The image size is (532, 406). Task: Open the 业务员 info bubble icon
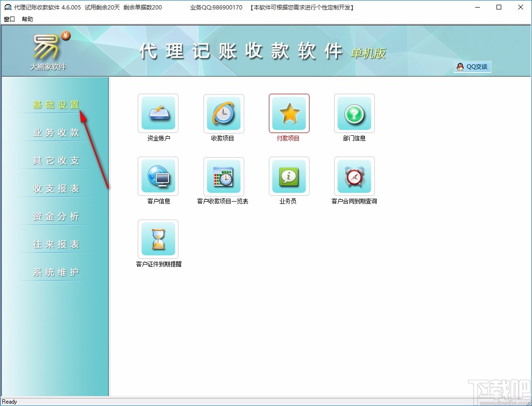[289, 176]
